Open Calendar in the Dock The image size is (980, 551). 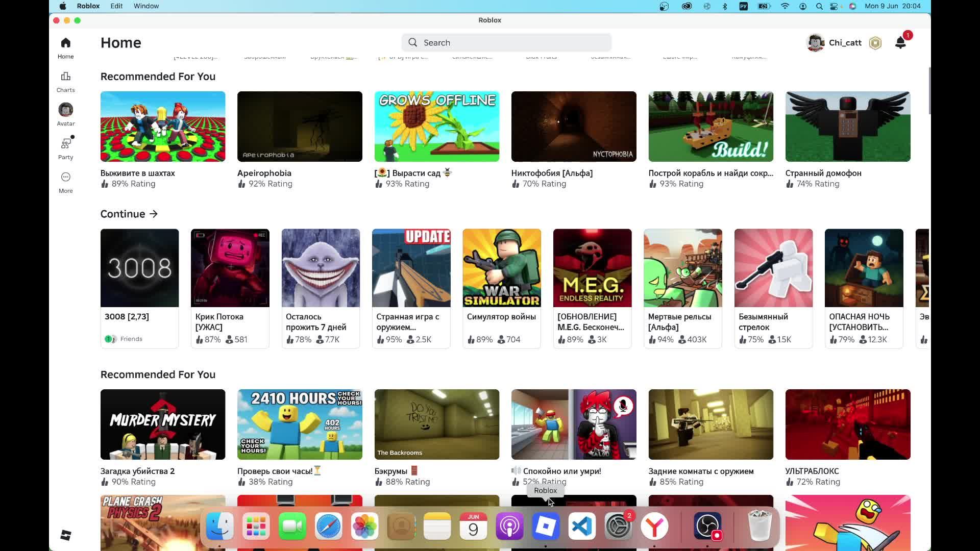click(x=473, y=526)
